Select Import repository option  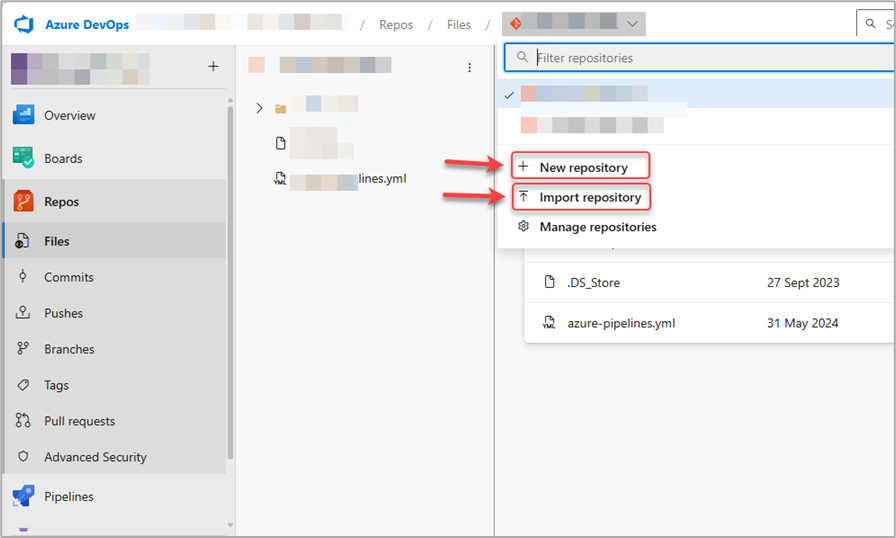coord(590,197)
